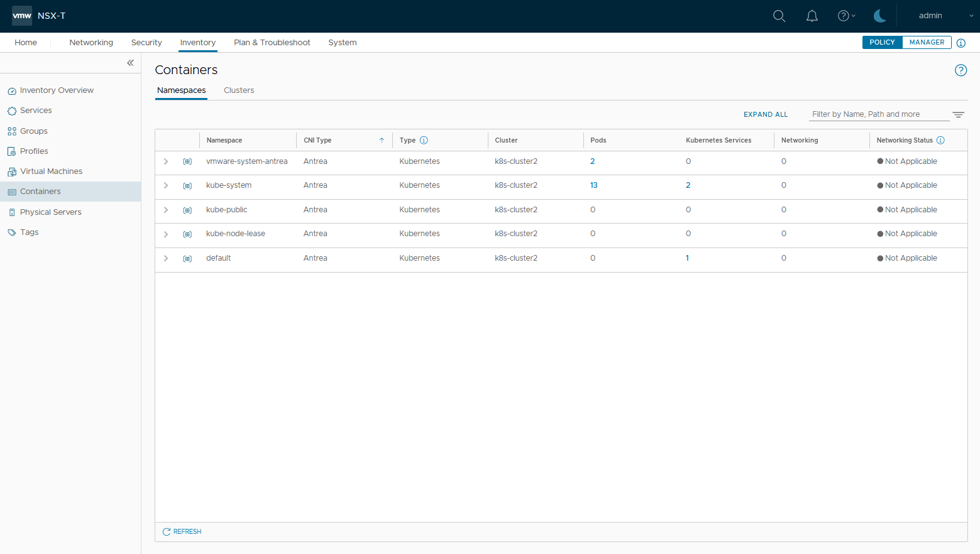Open pods count 13 for kube-system
The height and width of the screenshot is (554, 980).
[x=594, y=185]
